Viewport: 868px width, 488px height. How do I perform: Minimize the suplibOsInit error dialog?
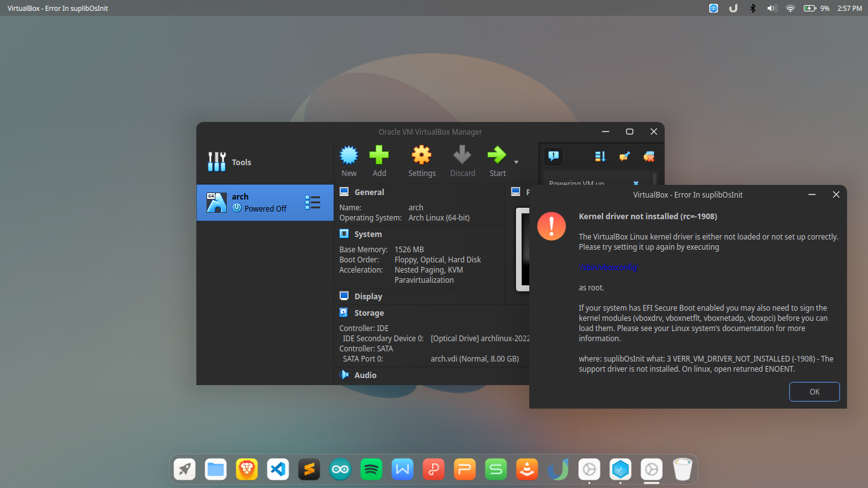pos(812,194)
